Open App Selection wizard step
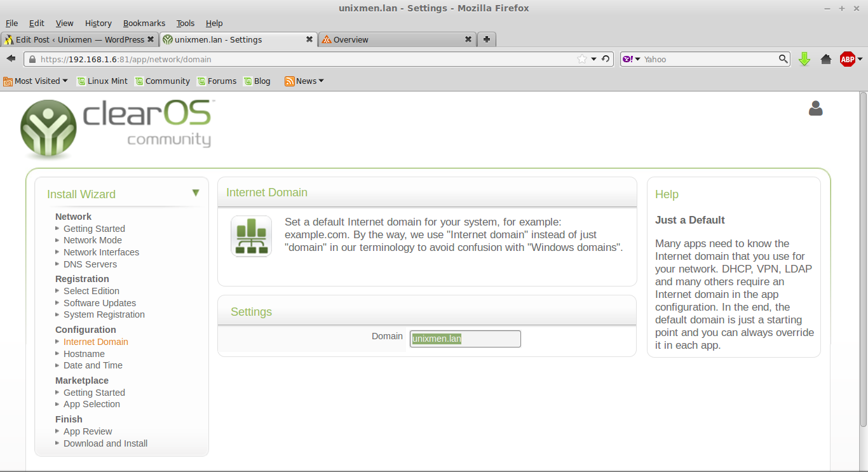Viewport: 868px width, 472px height. pos(92,404)
